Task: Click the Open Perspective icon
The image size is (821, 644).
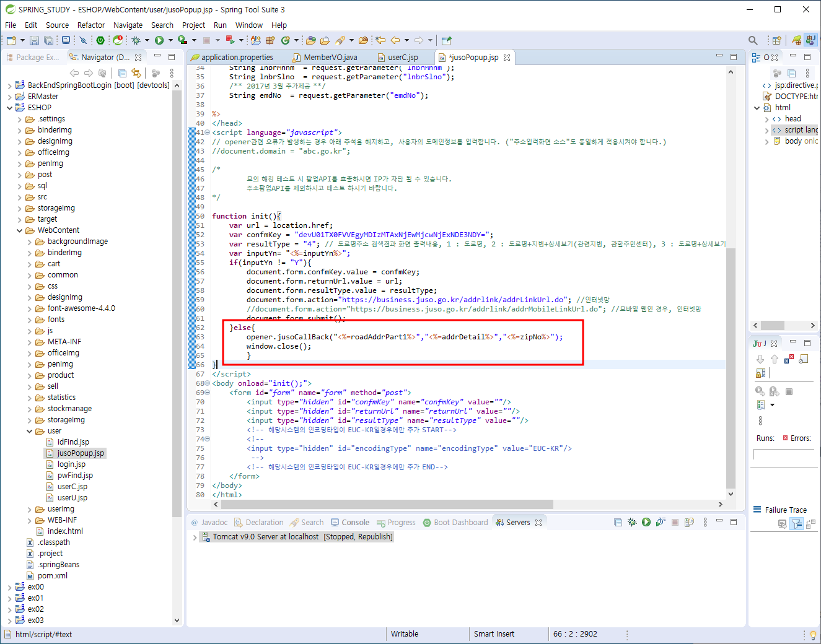Action: (x=776, y=40)
